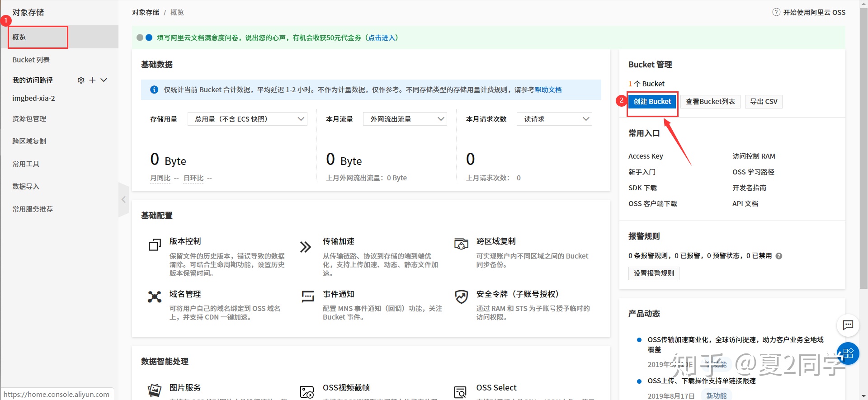
Task: Click the 版本控制 version control icon
Action: point(155,245)
